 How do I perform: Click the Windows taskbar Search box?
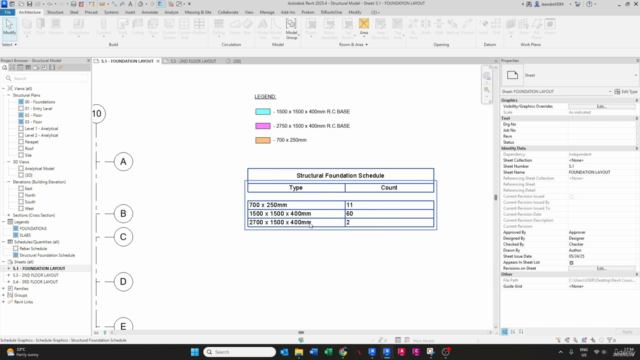[x=240, y=352]
